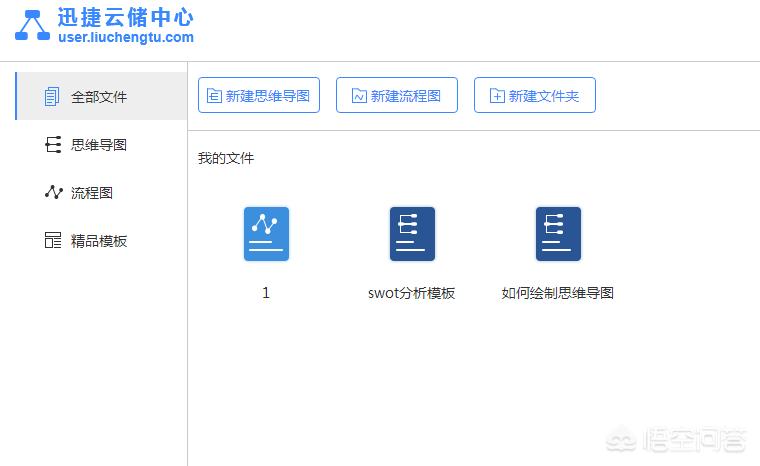This screenshot has width=760, height=466.
Task: Click the flowchart icon beside 流程图
Action: pyautogui.click(x=53, y=193)
